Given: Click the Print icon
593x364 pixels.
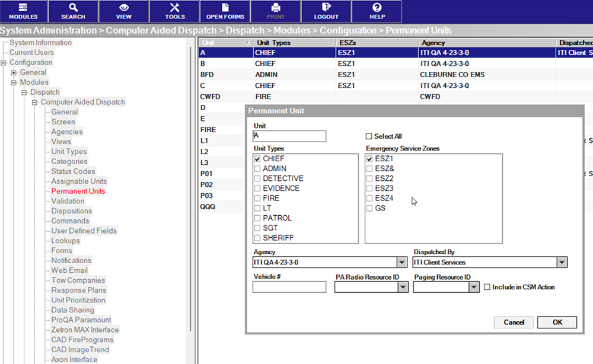Looking at the screenshot, I should pyautogui.click(x=275, y=11).
